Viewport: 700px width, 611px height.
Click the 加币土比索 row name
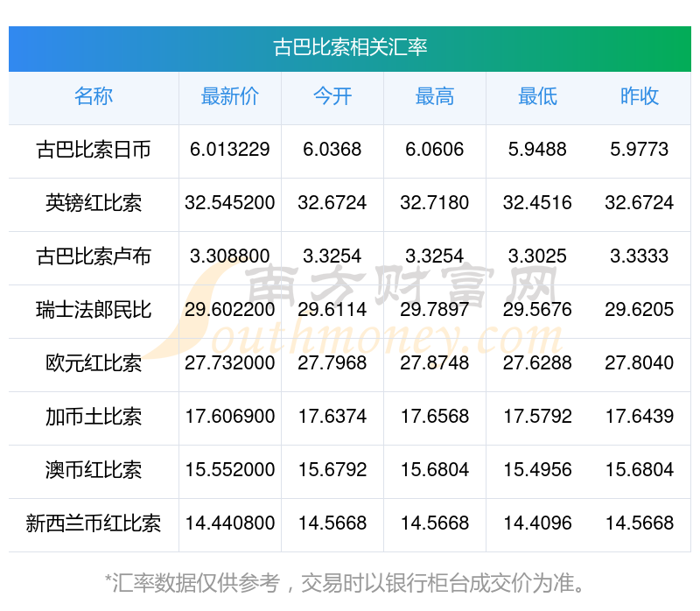click(x=94, y=417)
